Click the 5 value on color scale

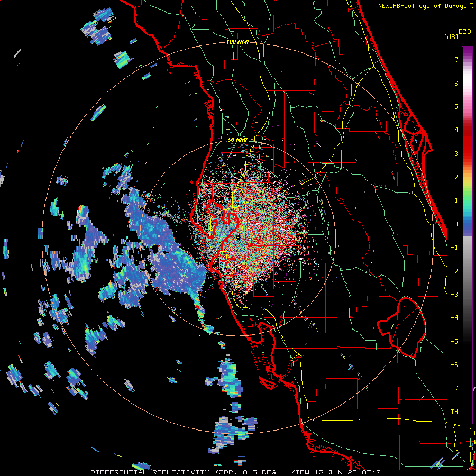(x=456, y=106)
